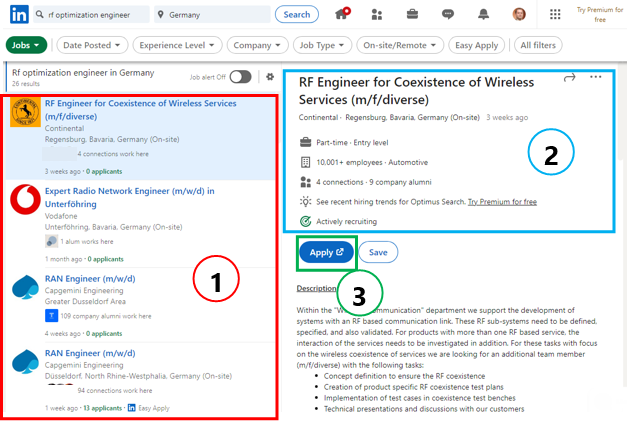This screenshot has height=421, width=627.
Task: Open the Jobs briefcase icon in navbar
Action: click(412, 14)
